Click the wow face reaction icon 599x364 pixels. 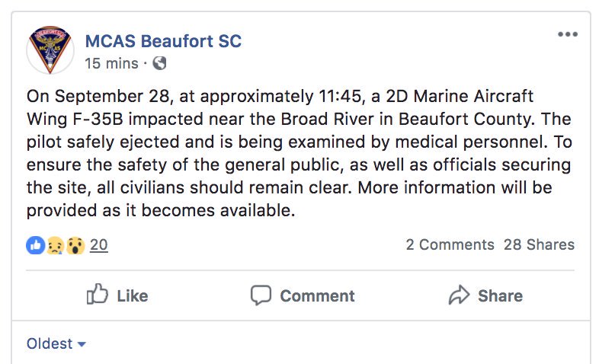click(x=75, y=245)
